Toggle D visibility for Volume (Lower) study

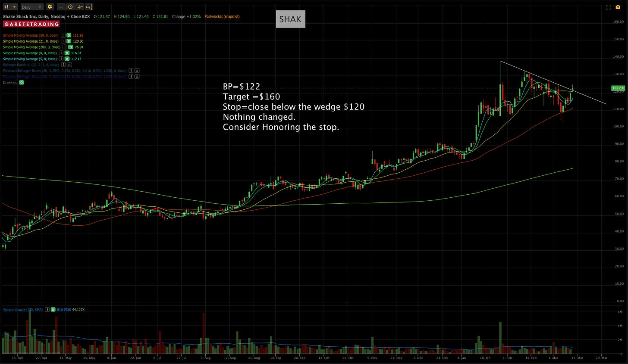(53, 309)
